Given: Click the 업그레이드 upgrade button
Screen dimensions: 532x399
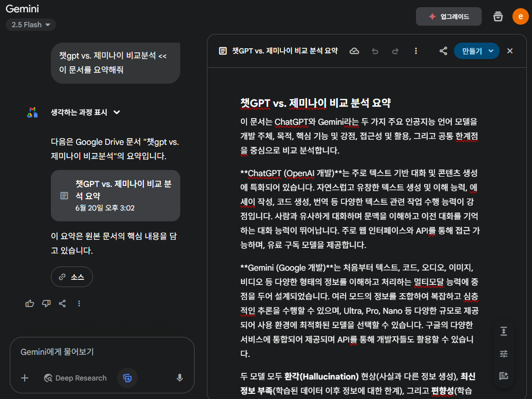Looking at the screenshot, I should point(448,16).
